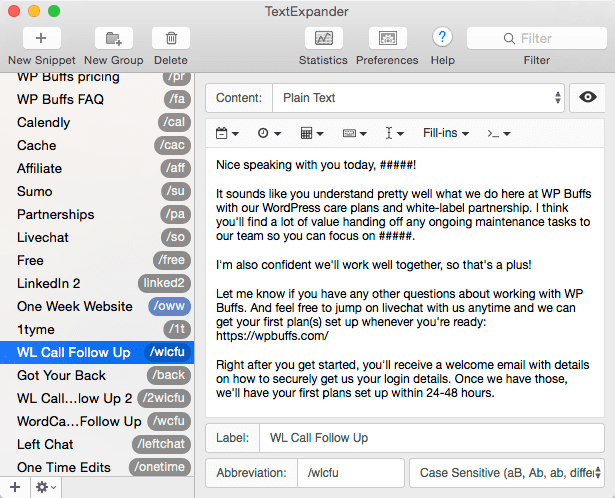Open the Preferences window
The height and width of the screenshot is (498, 615).
tap(388, 38)
